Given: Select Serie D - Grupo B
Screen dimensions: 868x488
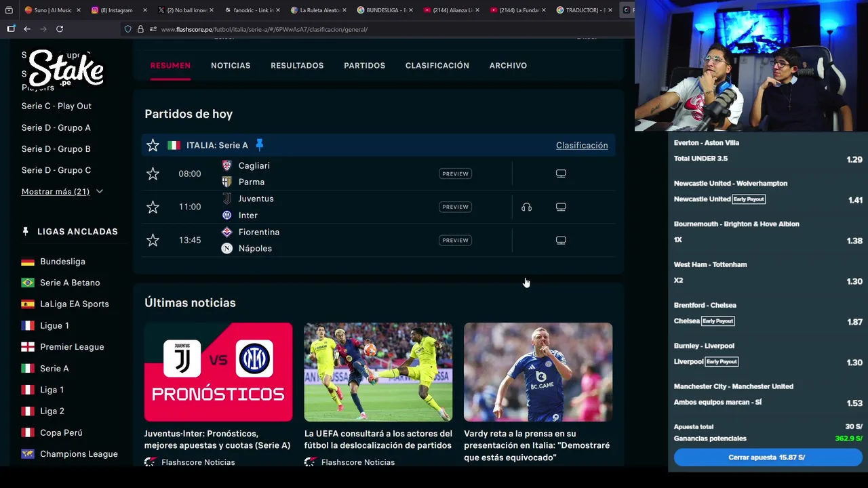Looking at the screenshot, I should (x=56, y=149).
